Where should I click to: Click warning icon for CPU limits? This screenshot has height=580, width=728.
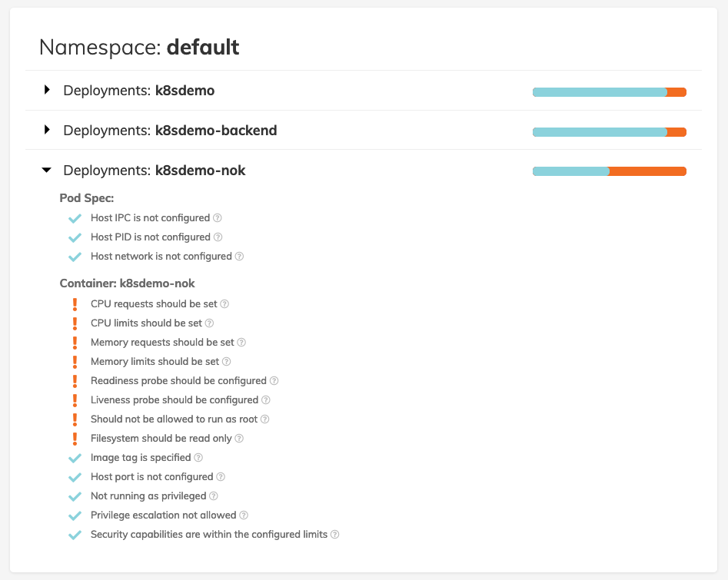click(x=75, y=323)
